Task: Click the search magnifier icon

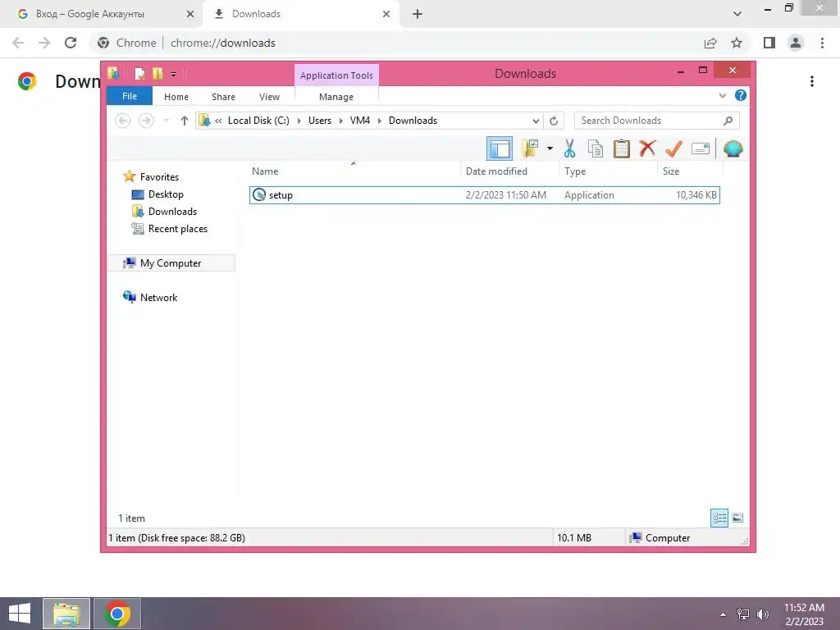Action: (x=728, y=121)
